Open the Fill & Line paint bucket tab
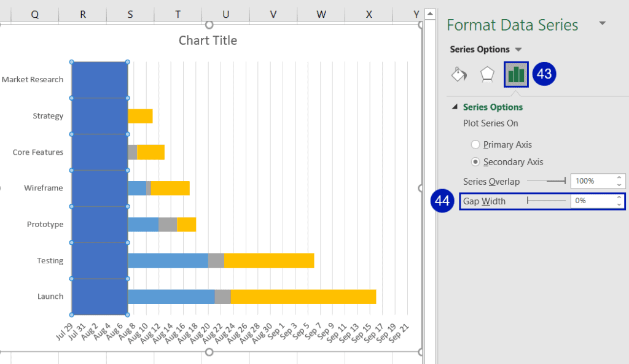This screenshot has width=629, height=364. [458, 75]
